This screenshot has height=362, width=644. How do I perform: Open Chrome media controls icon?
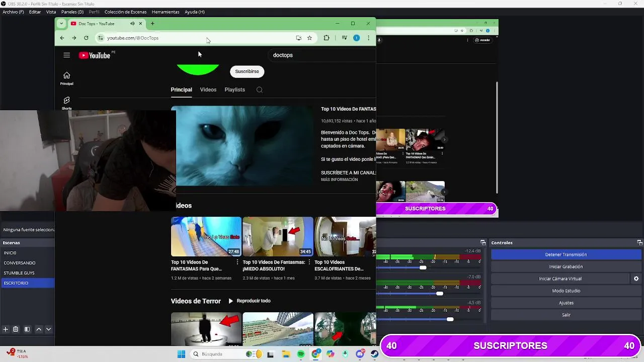(x=344, y=38)
